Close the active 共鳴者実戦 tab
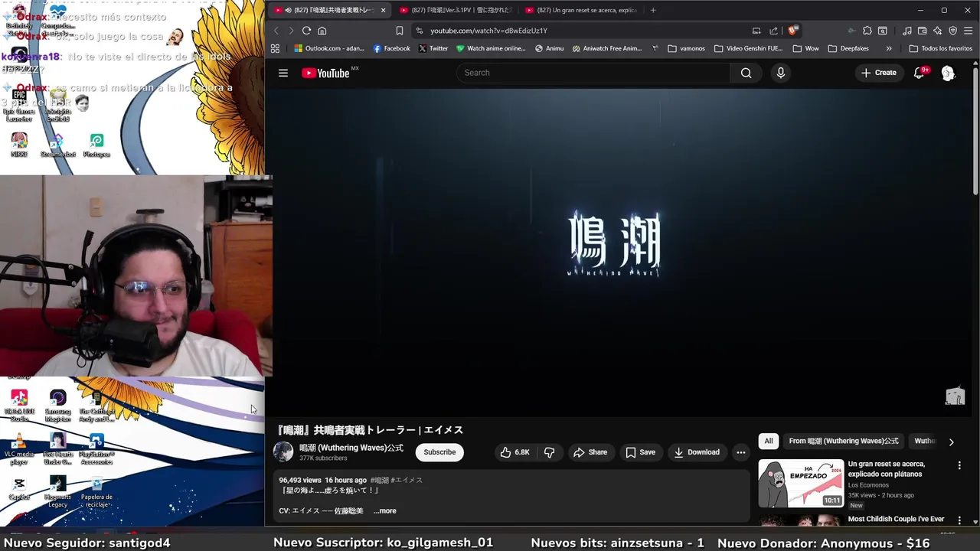The height and width of the screenshot is (551, 980). pos(383,10)
